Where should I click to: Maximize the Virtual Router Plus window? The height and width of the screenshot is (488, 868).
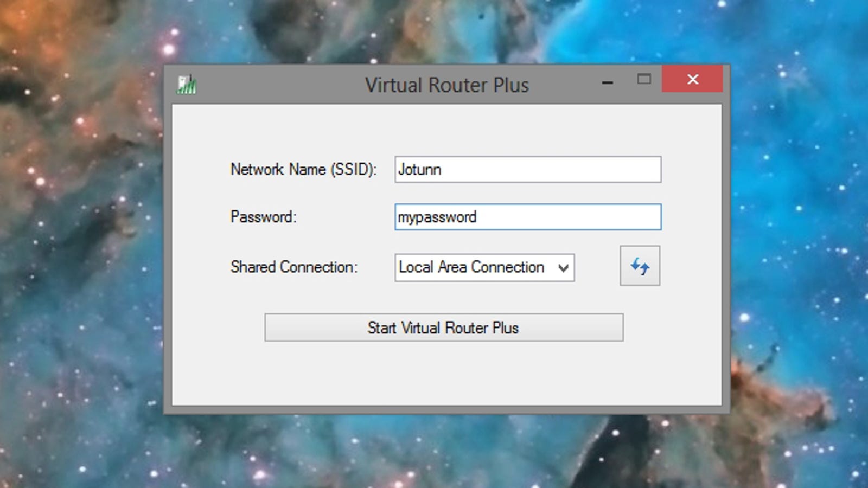pos(644,79)
